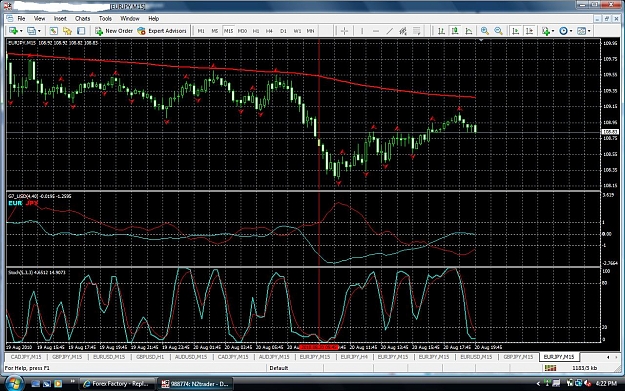Expand the Periods dropdown arrow
625x391 pixels.
click(x=571, y=31)
